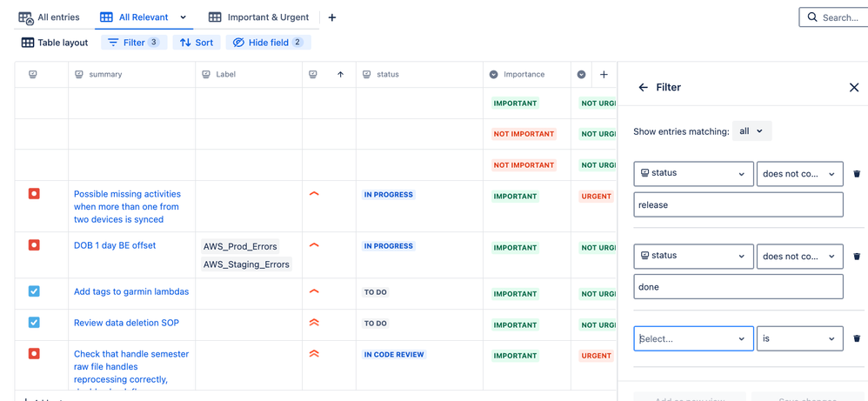Close the Filter panel
Image resolution: width=868 pixels, height=401 pixels.
pyautogui.click(x=854, y=88)
